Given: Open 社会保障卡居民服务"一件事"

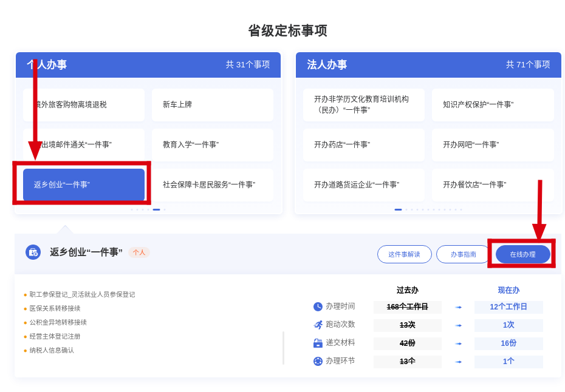Looking at the screenshot, I should [x=212, y=184].
